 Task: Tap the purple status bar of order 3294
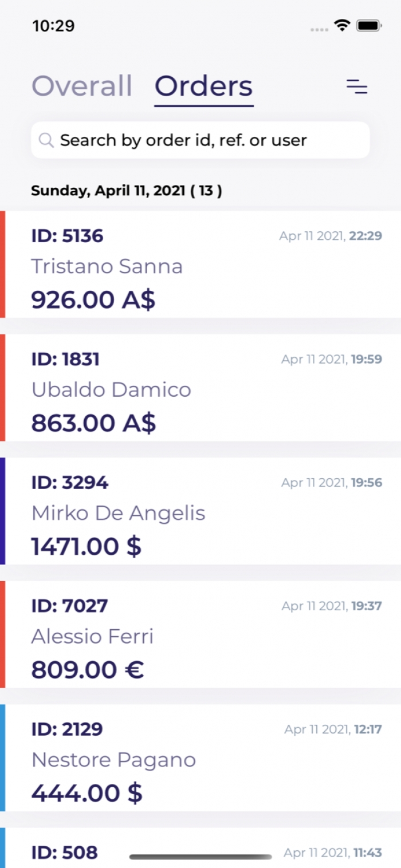(2, 511)
